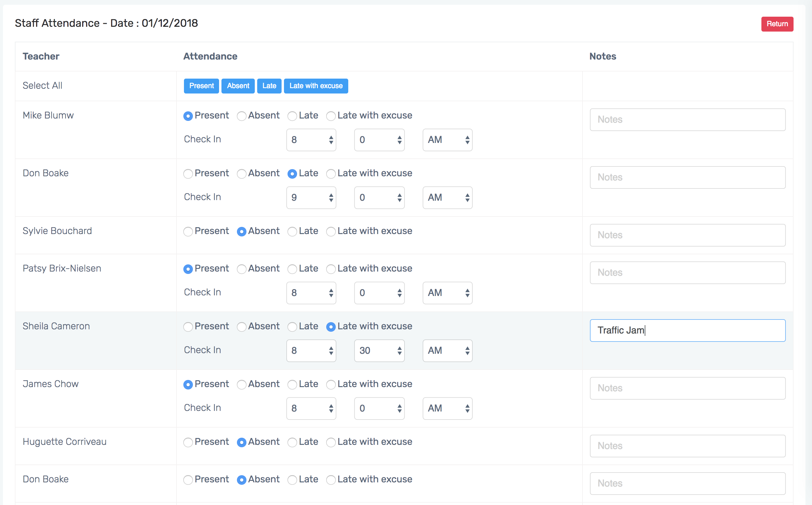Open Patsy Brix-Nielsen's AM/PM selector
812x505 pixels.
[x=447, y=293]
